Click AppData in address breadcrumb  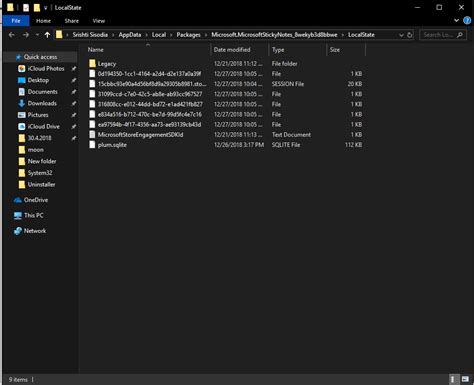click(130, 35)
